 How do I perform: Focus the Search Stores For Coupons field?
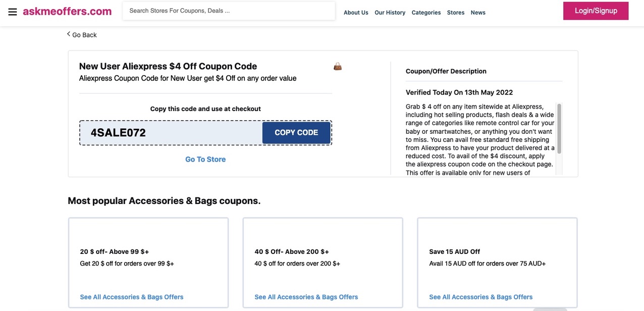pyautogui.click(x=229, y=11)
